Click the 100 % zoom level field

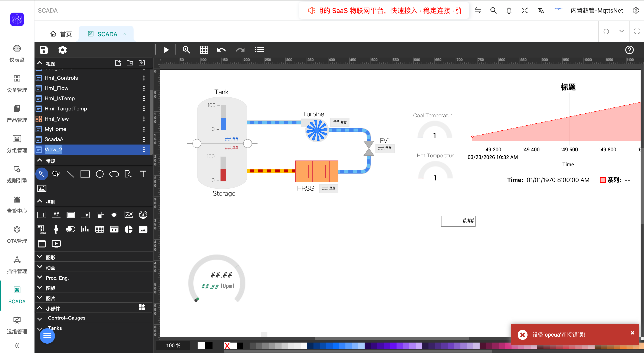[173, 346]
